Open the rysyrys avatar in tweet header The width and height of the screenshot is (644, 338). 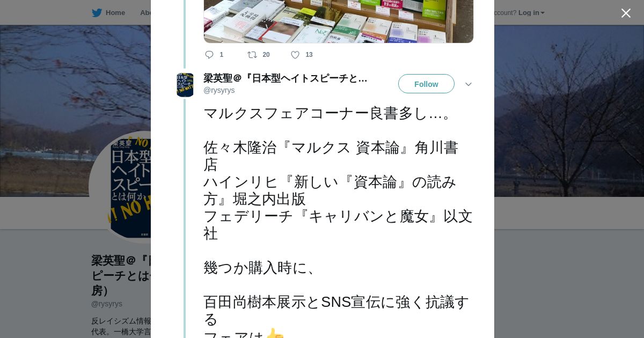185,85
